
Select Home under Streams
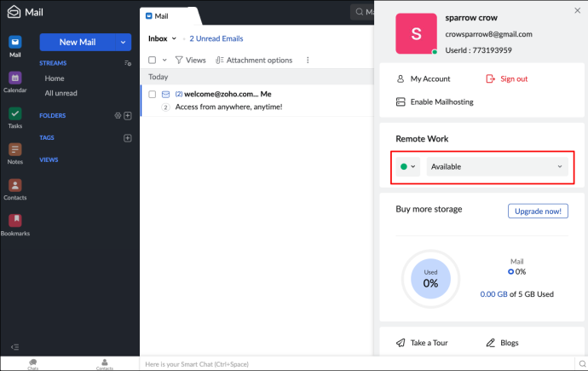tap(55, 78)
